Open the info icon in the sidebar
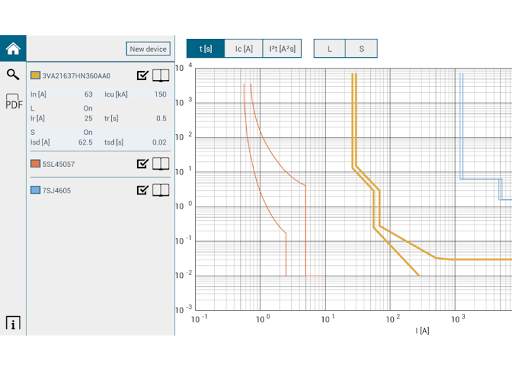The image size is (512, 371). tap(13, 323)
